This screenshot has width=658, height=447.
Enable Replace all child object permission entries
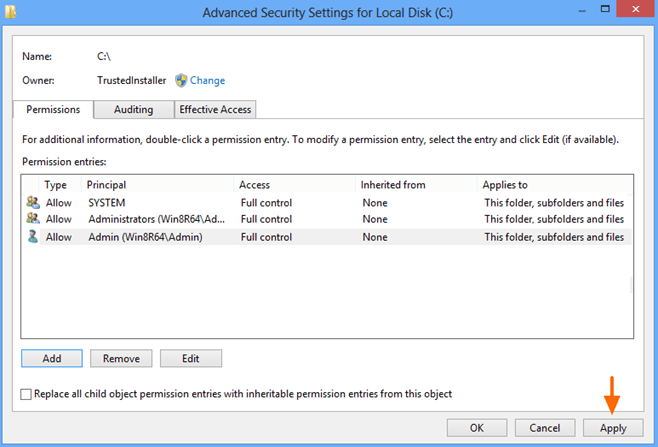(x=26, y=394)
